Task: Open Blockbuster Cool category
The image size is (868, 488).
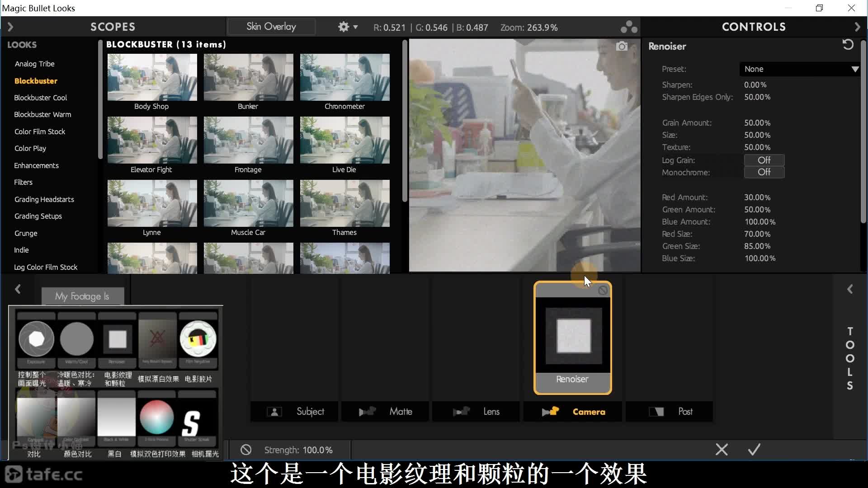Action: point(40,98)
